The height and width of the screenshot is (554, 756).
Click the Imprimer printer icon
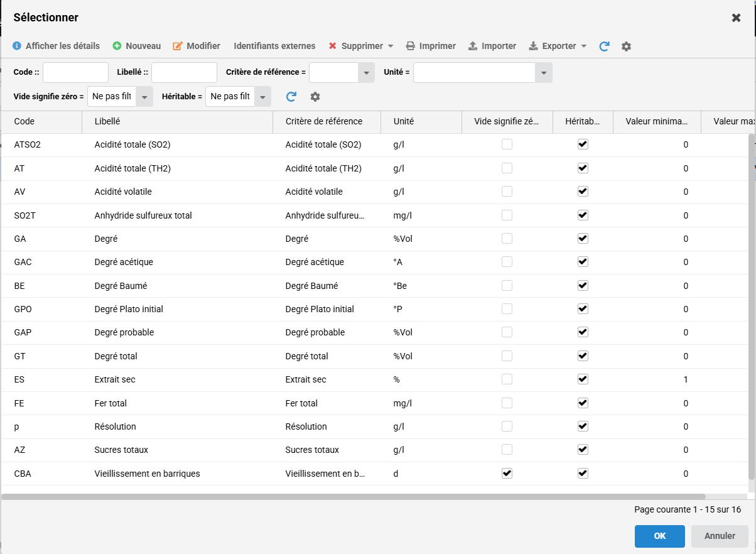pyautogui.click(x=411, y=46)
